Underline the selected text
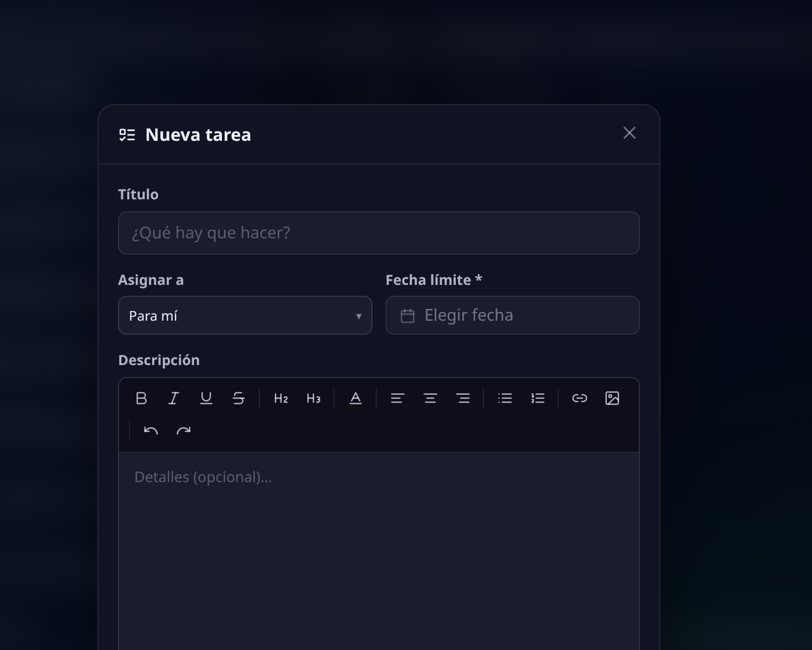The height and width of the screenshot is (650, 812). (x=206, y=398)
